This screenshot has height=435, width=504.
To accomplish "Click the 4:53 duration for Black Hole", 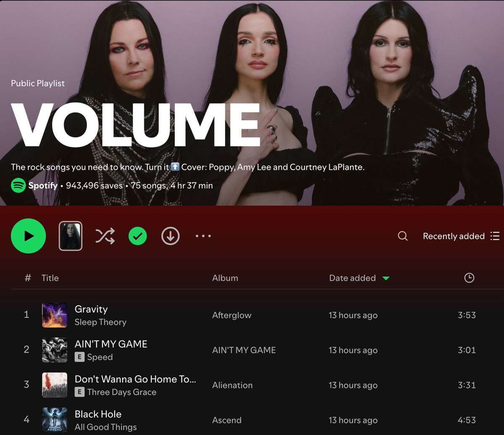I will (467, 419).
